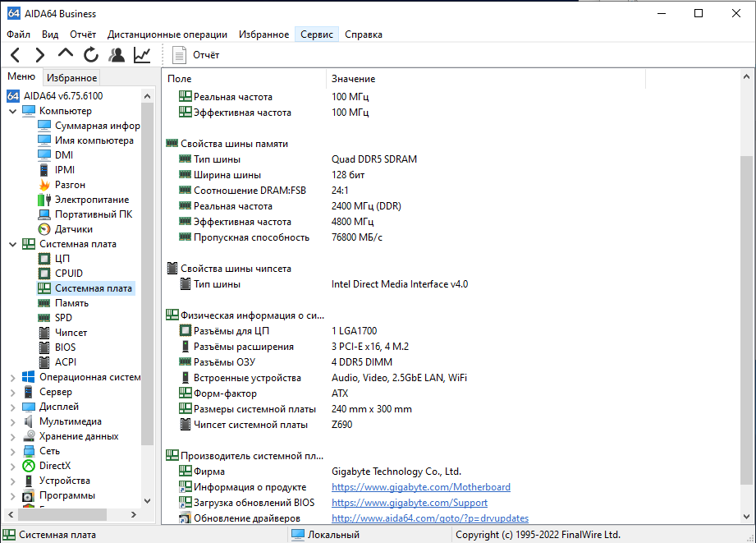
Task: Click the graph chart toolbar icon
Action: (x=142, y=55)
